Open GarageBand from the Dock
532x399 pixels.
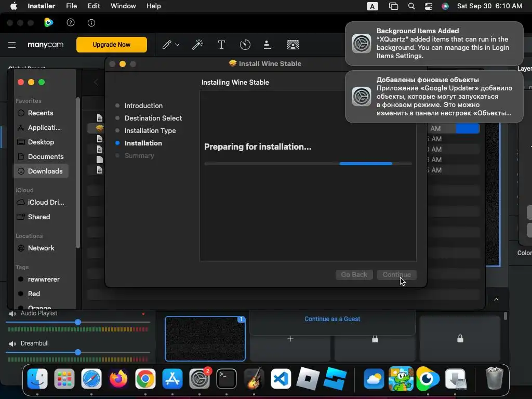[x=254, y=379]
